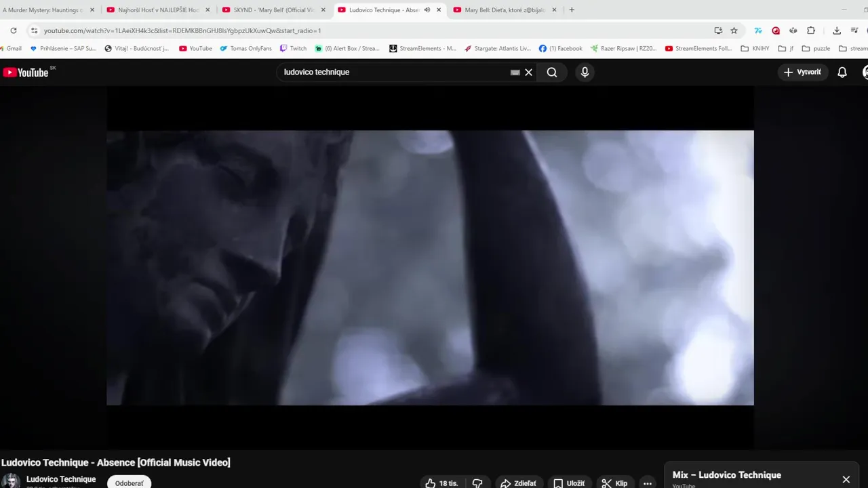Close the SKYND Mary Bell tab

[x=323, y=10]
